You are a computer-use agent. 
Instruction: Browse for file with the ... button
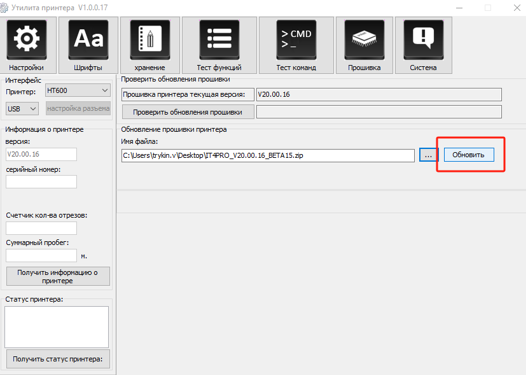click(x=428, y=155)
